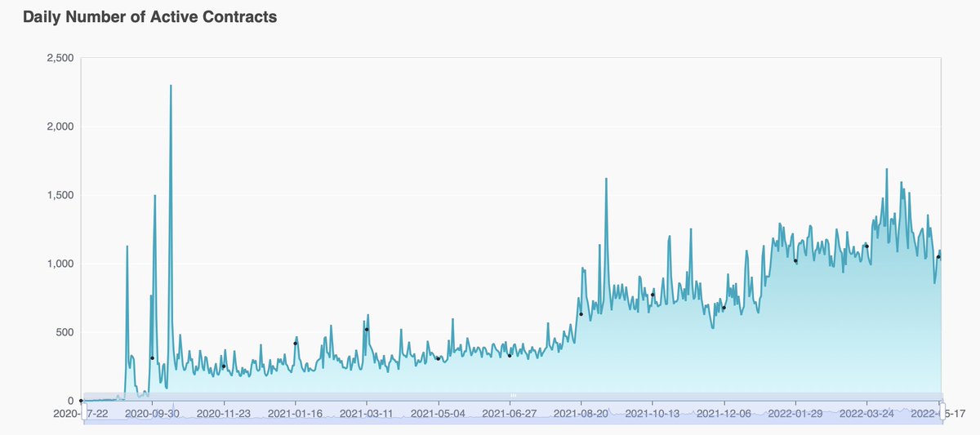The image size is (980, 435).
Task: Select the data point marker above 2022-01-29
Action: (x=795, y=261)
